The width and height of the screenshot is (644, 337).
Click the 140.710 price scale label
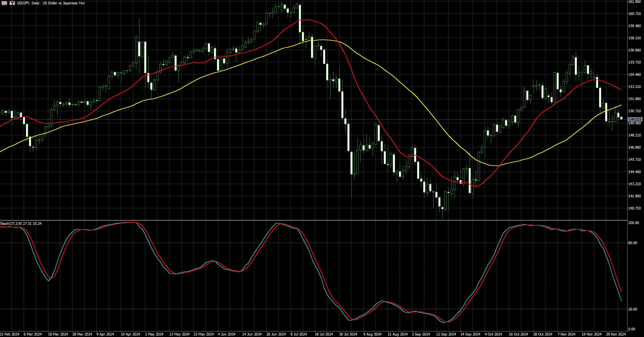pos(635,208)
